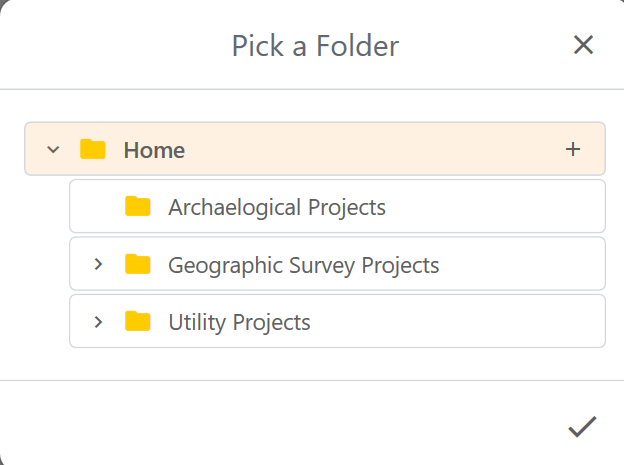624x465 pixels.
Task: Select the Home folder label
Action: 154,150
